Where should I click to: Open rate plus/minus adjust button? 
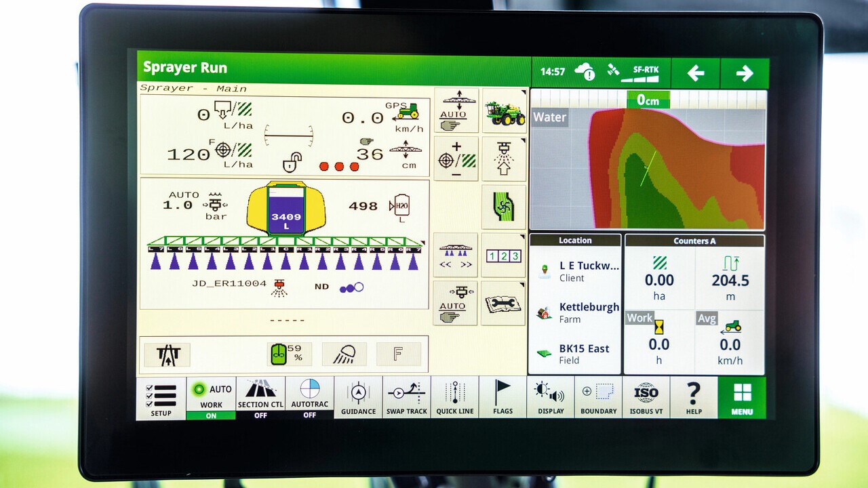pos(456,159)
